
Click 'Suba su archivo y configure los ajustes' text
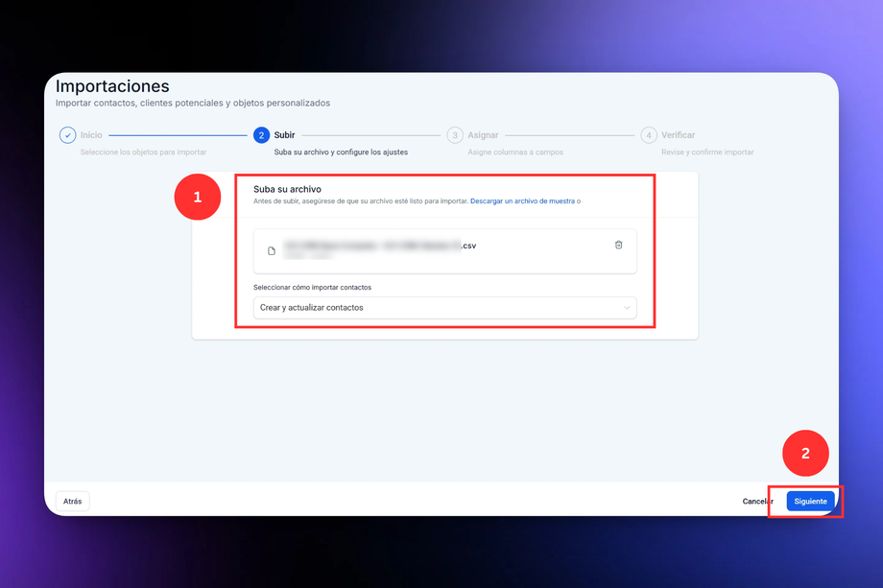coord(341,152)
